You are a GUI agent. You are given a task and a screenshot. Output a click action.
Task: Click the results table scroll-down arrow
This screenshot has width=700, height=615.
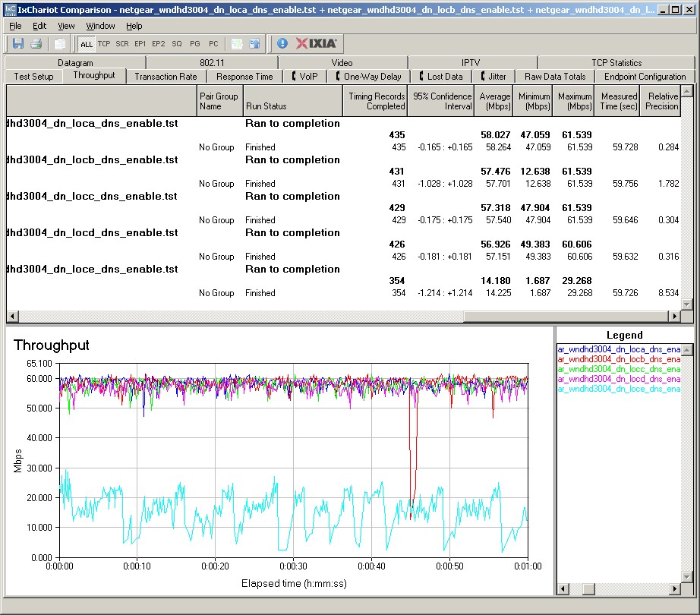point(687,304)
